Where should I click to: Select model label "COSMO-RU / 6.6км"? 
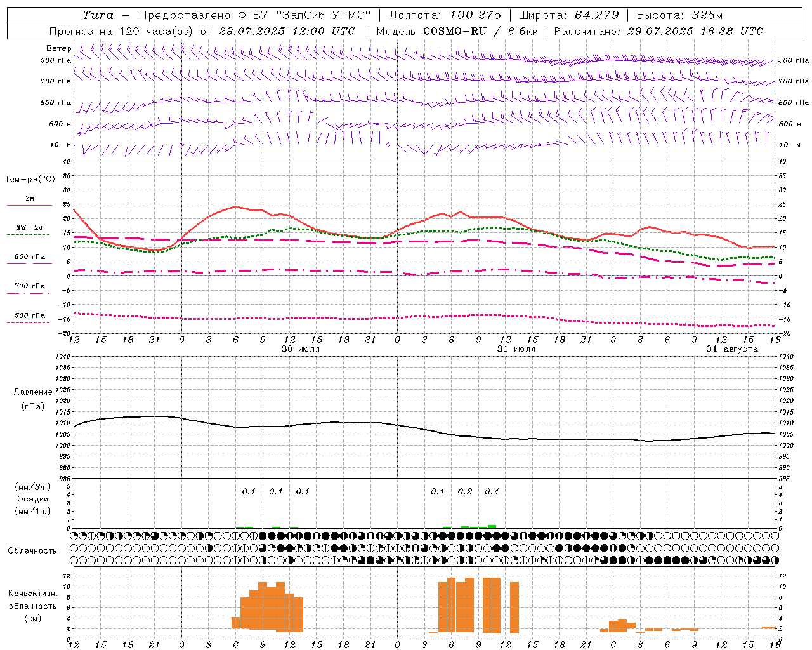pos(480,30)
